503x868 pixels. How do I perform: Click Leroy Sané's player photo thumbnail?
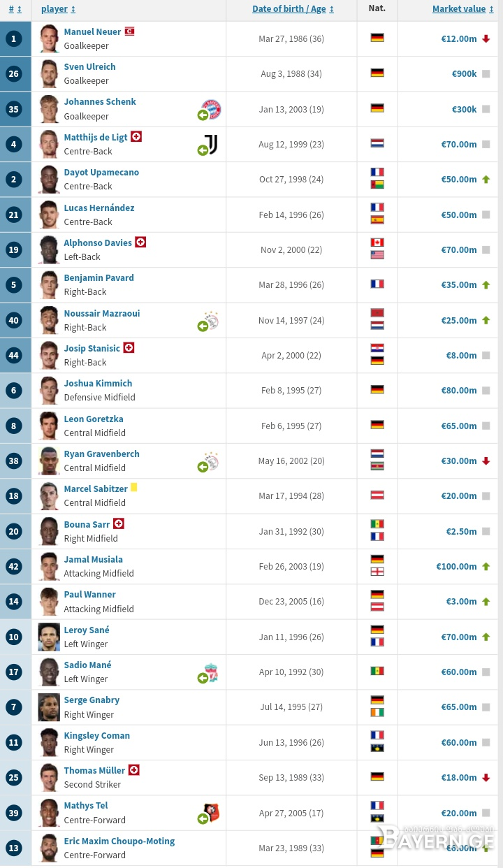49,637
